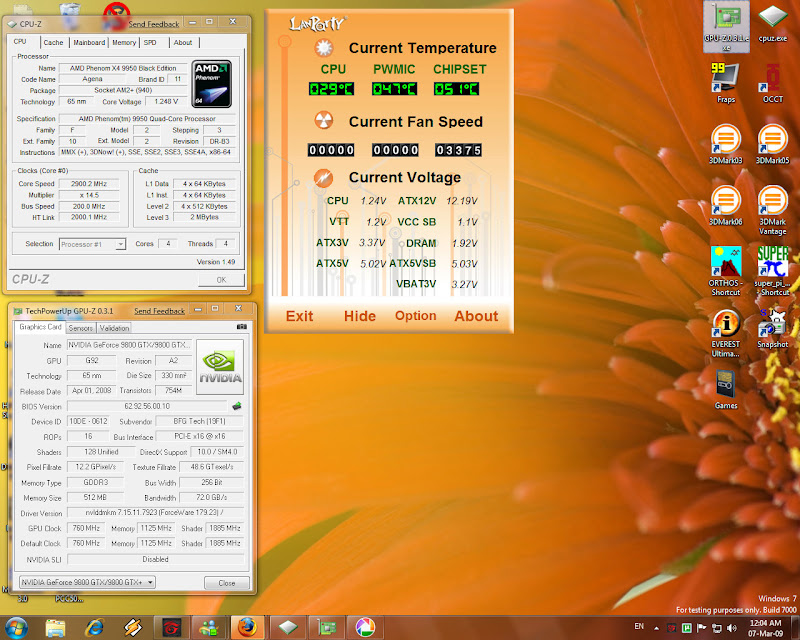The image size is (800, 640).
Task: Click the Current Temperature sun icon
Action: (323, 47)
